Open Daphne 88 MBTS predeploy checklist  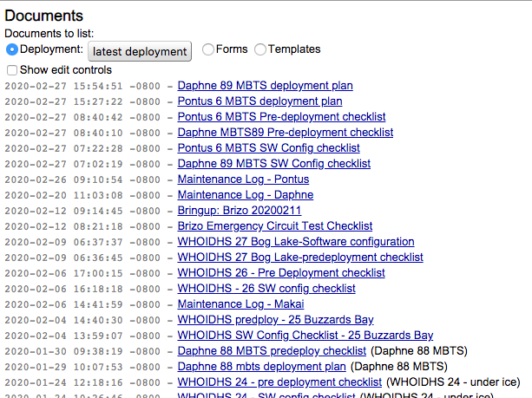coord(272,351)
